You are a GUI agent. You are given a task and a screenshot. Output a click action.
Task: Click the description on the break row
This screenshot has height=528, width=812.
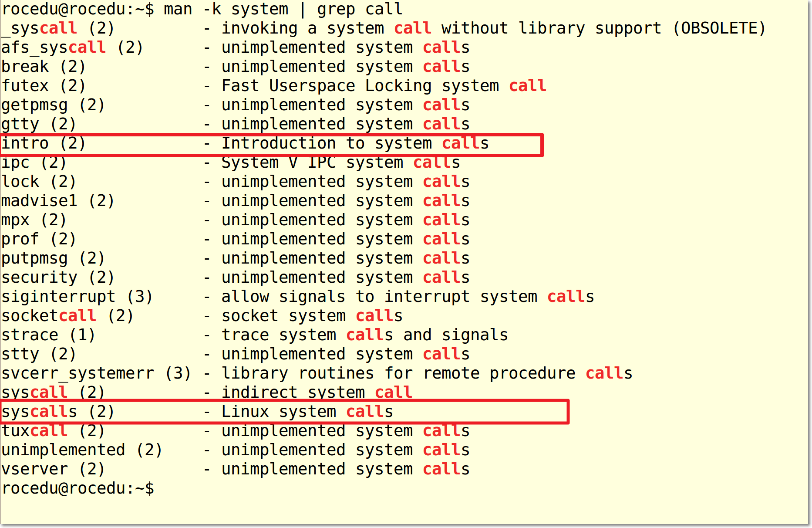[346, 67]
